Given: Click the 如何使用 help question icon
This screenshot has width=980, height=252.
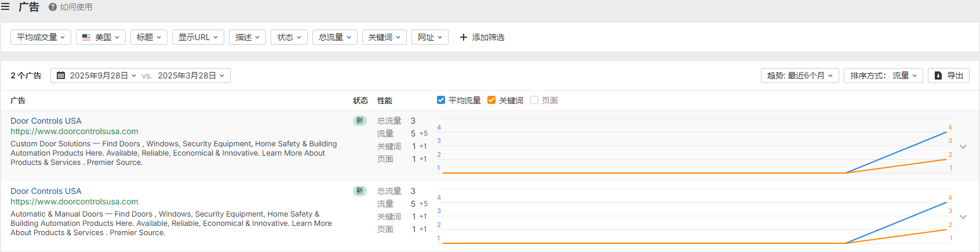Looking at the screenshot, I should tap(53, 7).
